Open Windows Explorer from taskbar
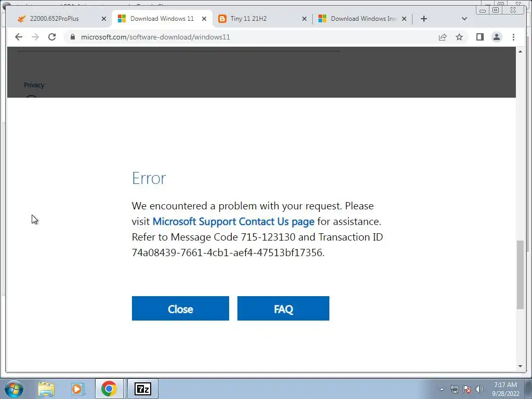 [x=46, y=389]
